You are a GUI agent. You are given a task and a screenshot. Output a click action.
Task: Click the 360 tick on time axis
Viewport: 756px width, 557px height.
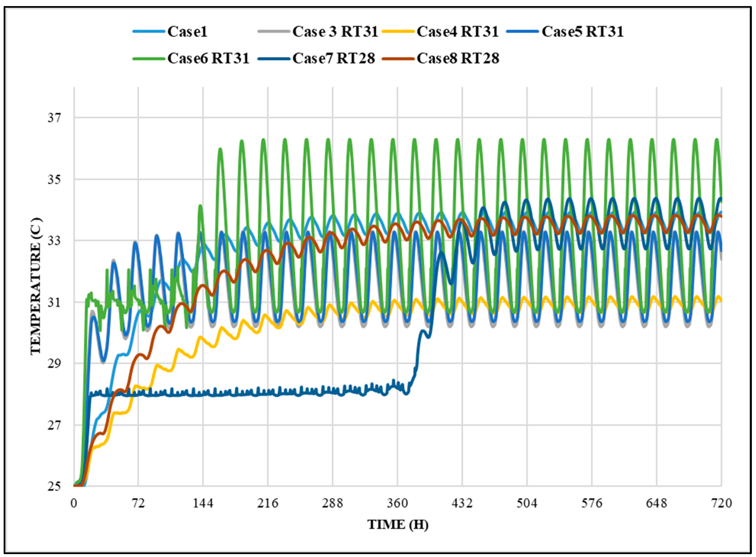[397, 503]
